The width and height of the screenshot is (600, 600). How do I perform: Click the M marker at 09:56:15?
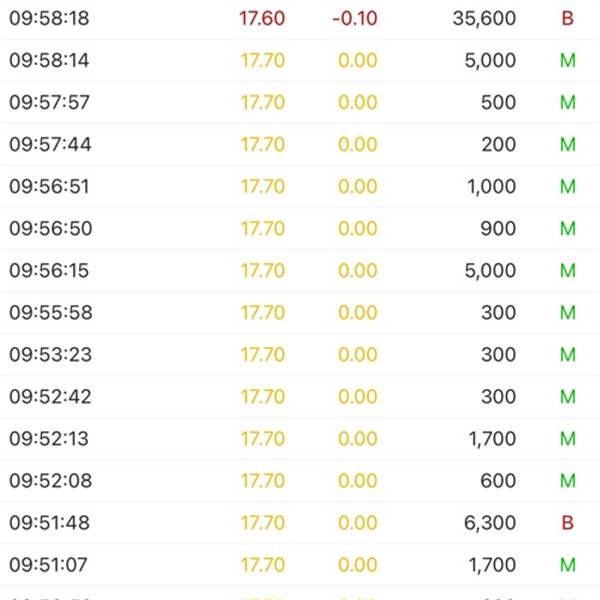pyautogui.click(x=568, y=271)
